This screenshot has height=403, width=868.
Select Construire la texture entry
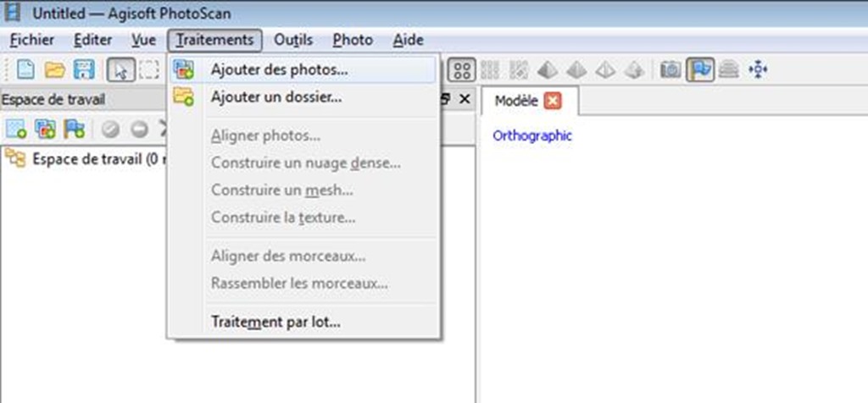tap(303, 218)
